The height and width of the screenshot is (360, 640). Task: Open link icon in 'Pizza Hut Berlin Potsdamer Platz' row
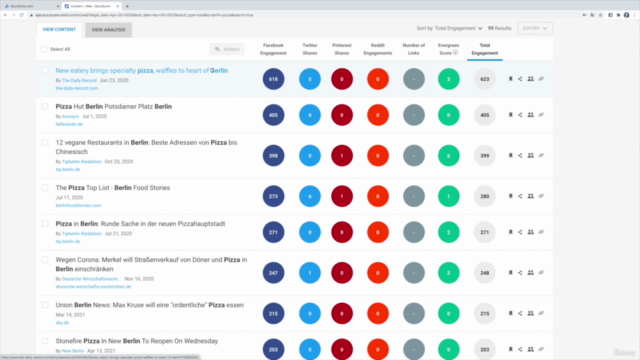[541, 115]
